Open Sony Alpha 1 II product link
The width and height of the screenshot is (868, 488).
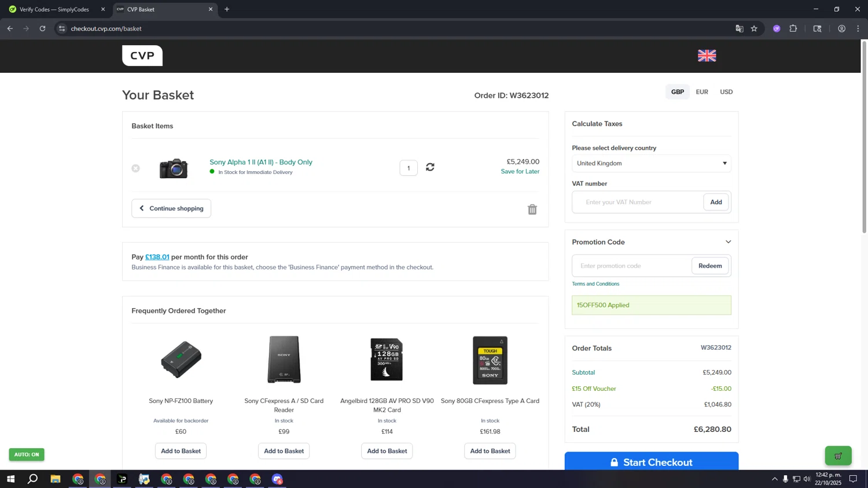[261, 162]
